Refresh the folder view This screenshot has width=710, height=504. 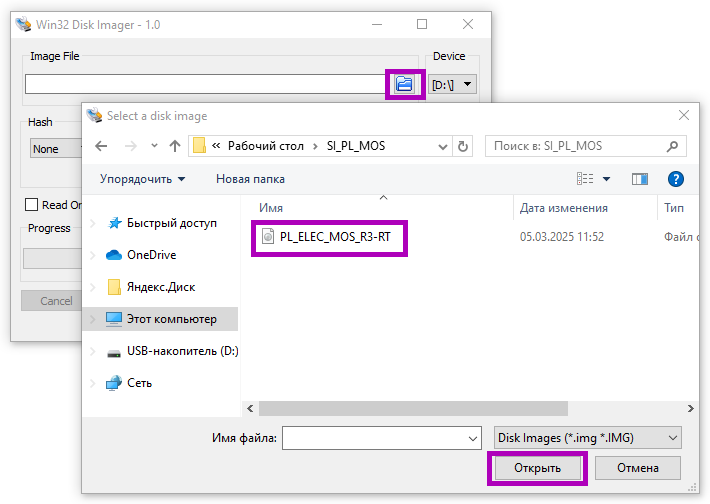[462, 146]
